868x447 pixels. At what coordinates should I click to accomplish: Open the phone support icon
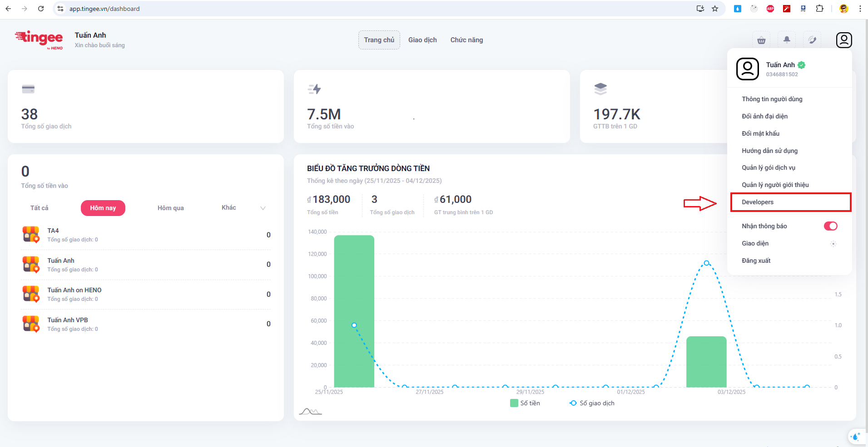812,40
